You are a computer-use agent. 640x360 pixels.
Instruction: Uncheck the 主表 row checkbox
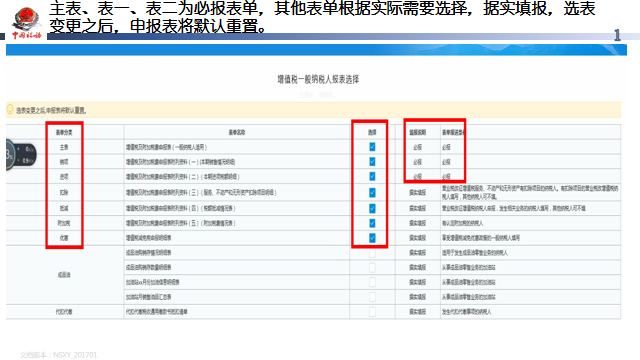click(372, 147)
